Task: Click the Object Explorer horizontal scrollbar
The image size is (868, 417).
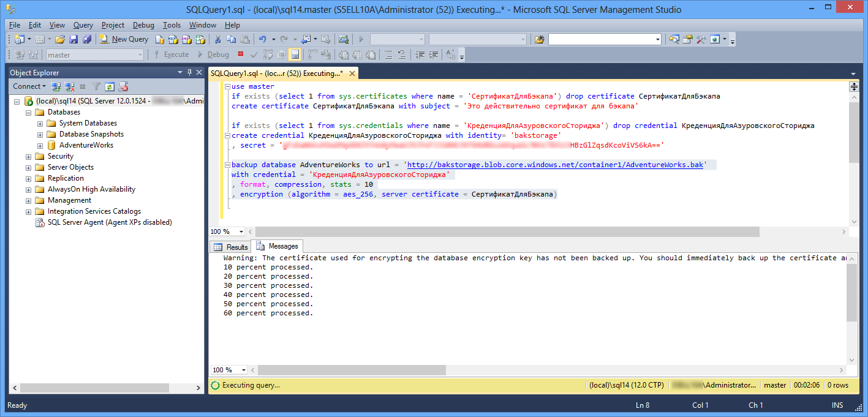Action: coord(96,387)
